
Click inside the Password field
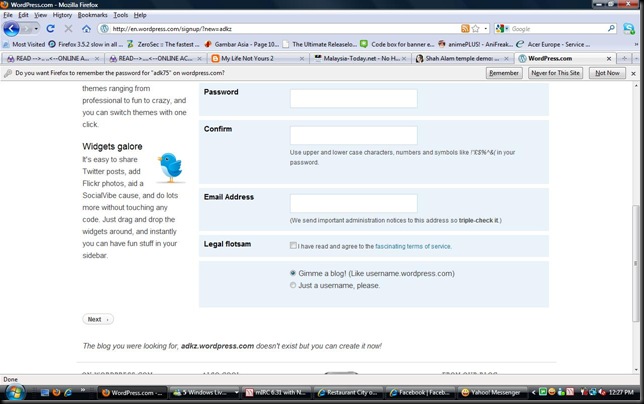point(354,99)
